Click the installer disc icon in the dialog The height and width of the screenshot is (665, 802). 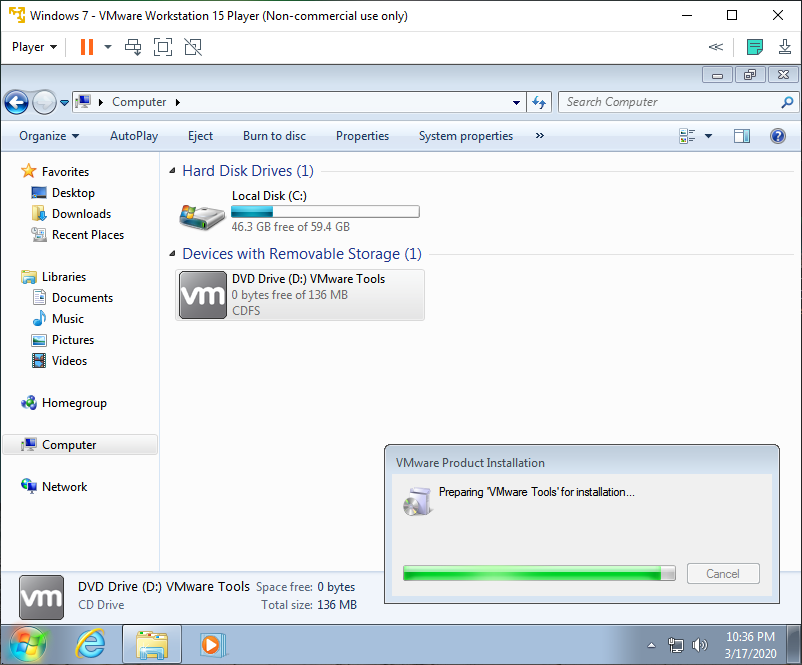click(418, 501)
